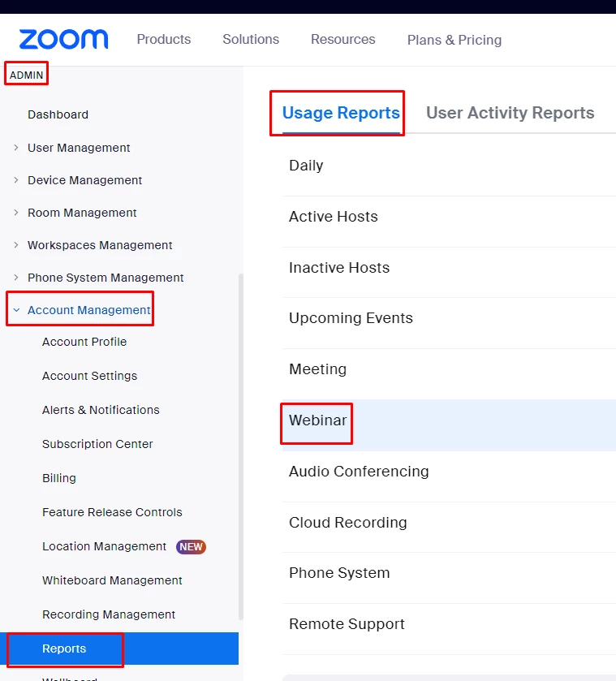The width and height of the screenshot is (616, 681).
Task: Select Account Management label
Action: coord(89,310)
